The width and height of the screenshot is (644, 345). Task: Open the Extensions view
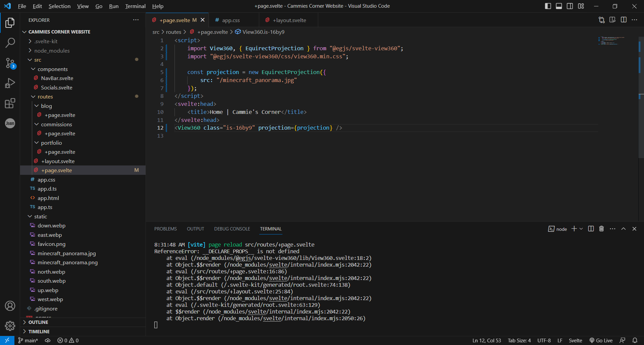coord(10,103)
